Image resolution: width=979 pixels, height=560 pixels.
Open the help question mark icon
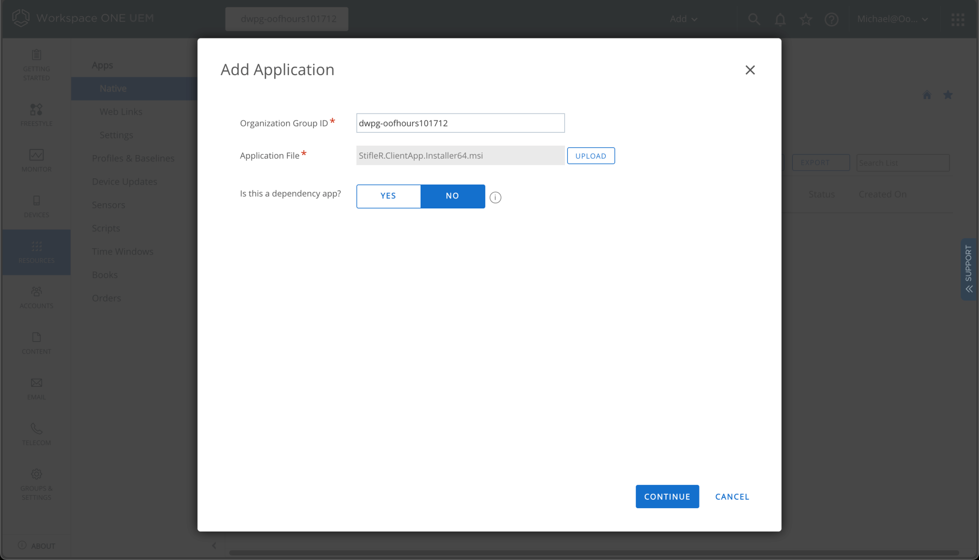831,20
